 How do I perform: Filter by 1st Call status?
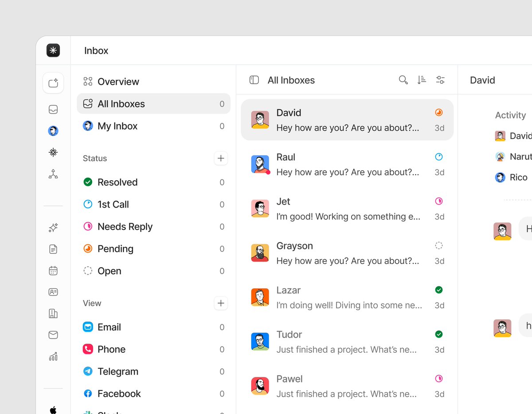pyautogui.click(x=153, y=205)
